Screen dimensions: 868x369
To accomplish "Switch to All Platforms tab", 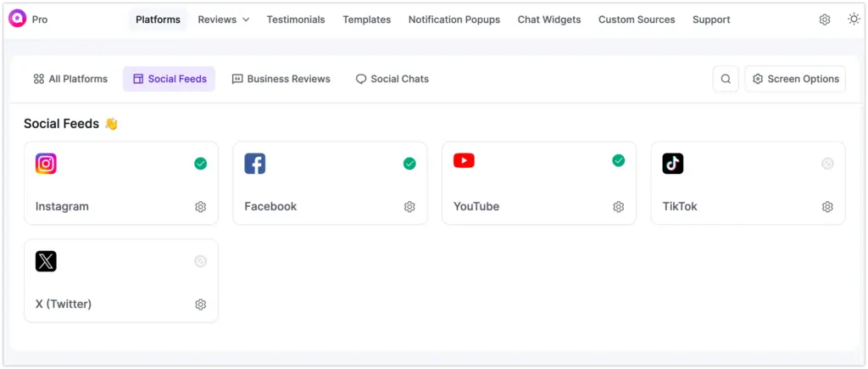I will (x=70, y=79).
